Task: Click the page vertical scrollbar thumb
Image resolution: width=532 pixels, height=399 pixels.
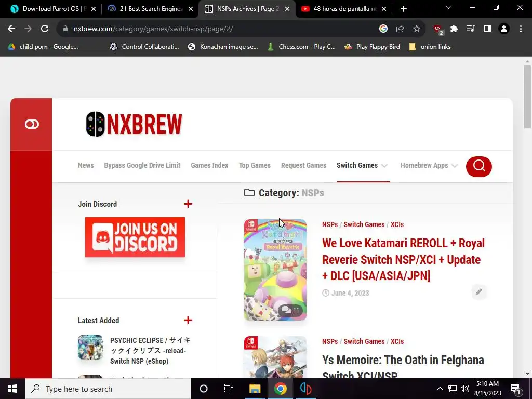Action: (527, 97)
